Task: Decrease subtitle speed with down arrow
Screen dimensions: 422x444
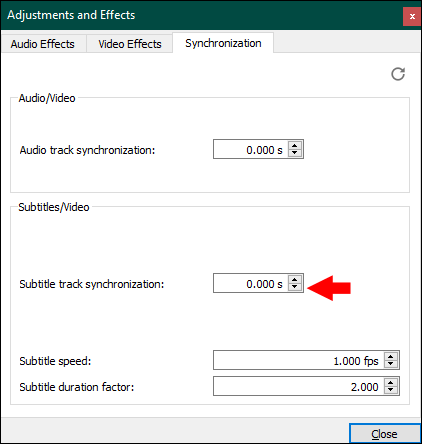Action: (x=391, y=364)
